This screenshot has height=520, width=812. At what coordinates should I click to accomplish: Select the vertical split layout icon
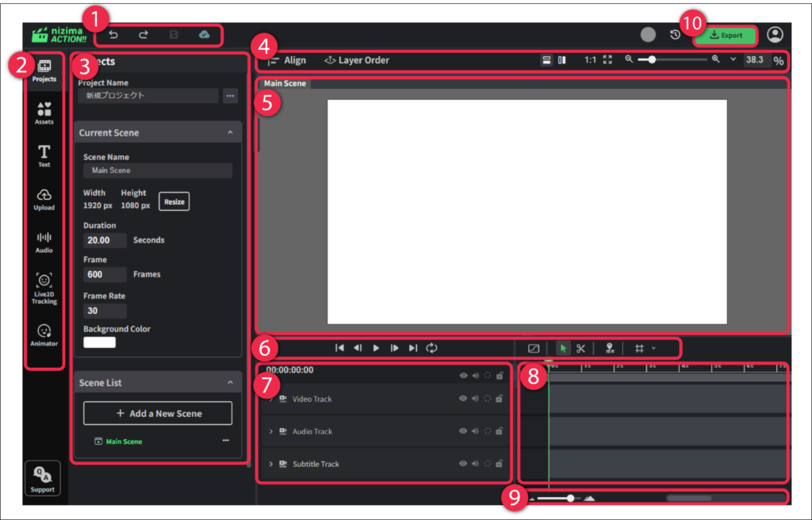click(562, 60)
